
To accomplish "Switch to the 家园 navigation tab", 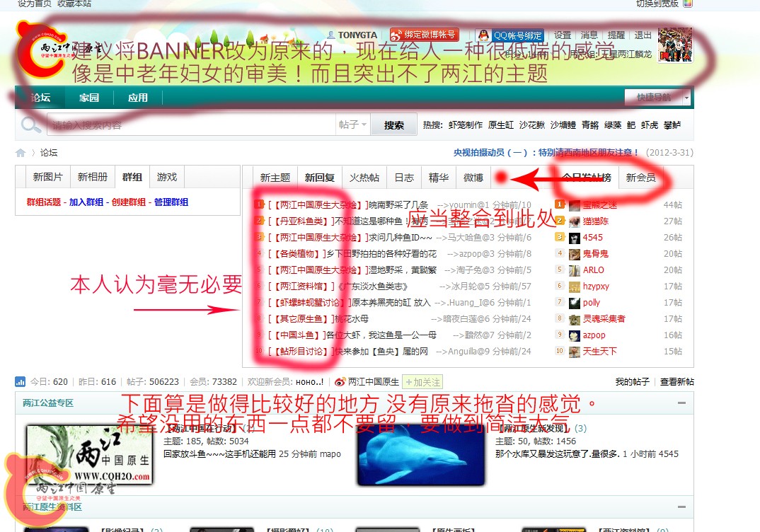I will 88,97.
